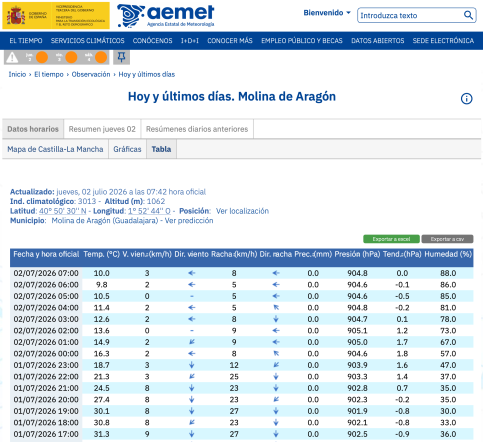This screenshot has height=442, width=483.
Task: Click the pushpin icon next to warnings
Action: click(121, 57)
